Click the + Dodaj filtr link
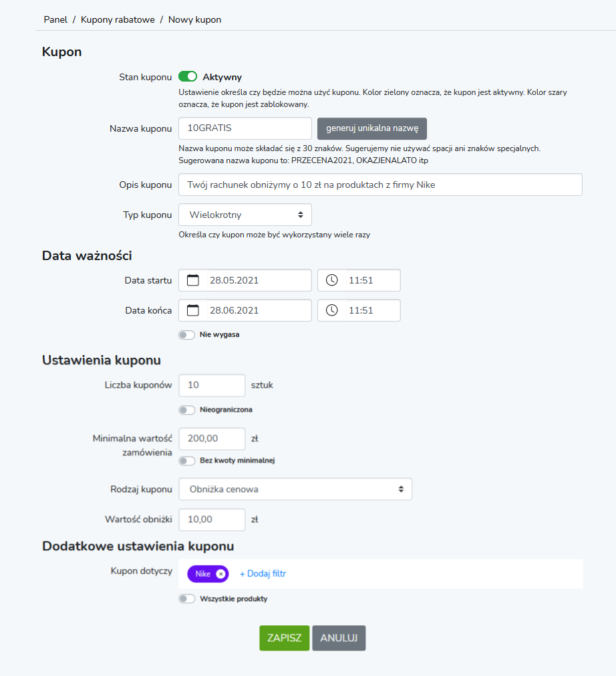The image size is (616, 676). (263, 574)
